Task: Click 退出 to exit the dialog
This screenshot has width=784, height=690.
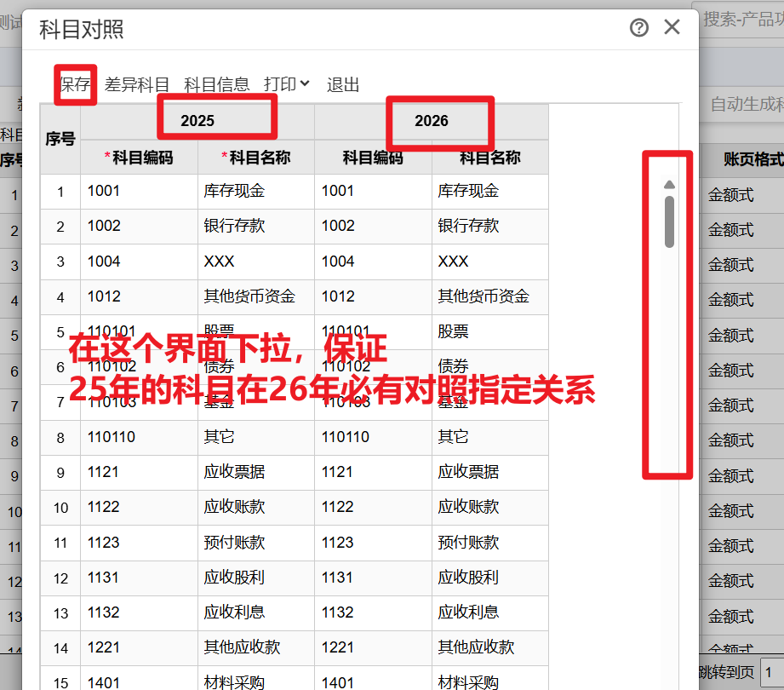Action: (x=343, y=84)
